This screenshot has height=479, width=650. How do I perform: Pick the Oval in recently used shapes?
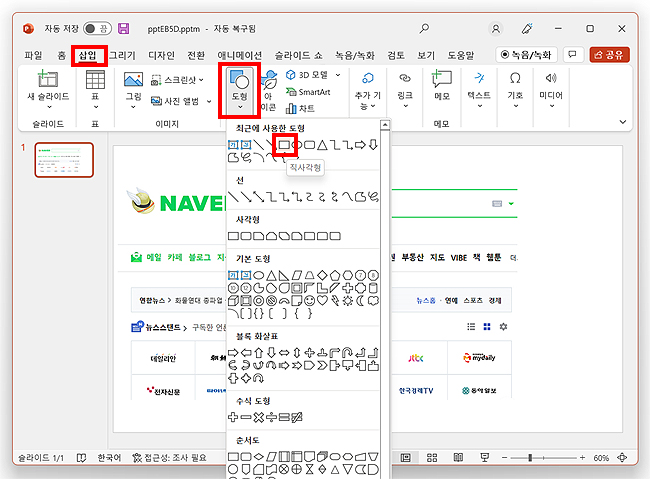(297, 145)
